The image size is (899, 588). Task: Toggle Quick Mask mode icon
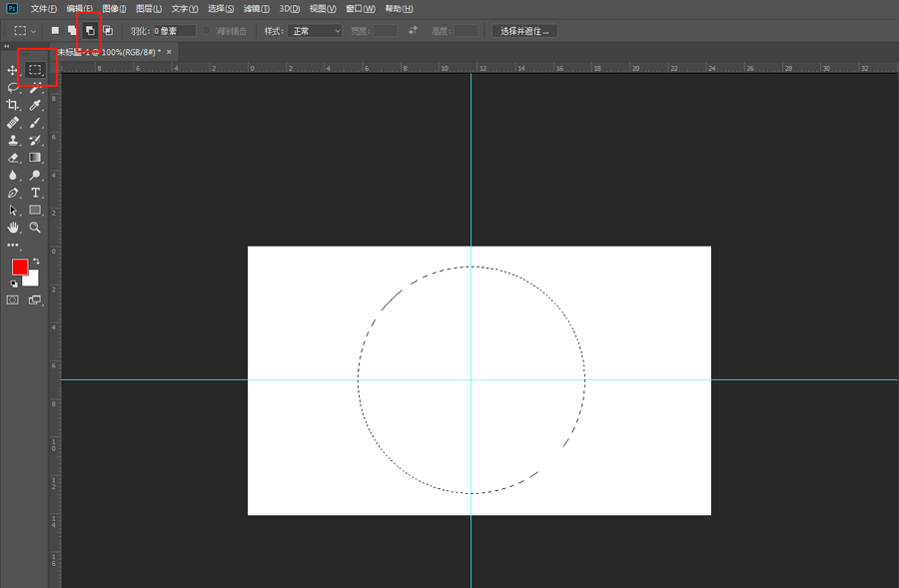tap(12, 299)
